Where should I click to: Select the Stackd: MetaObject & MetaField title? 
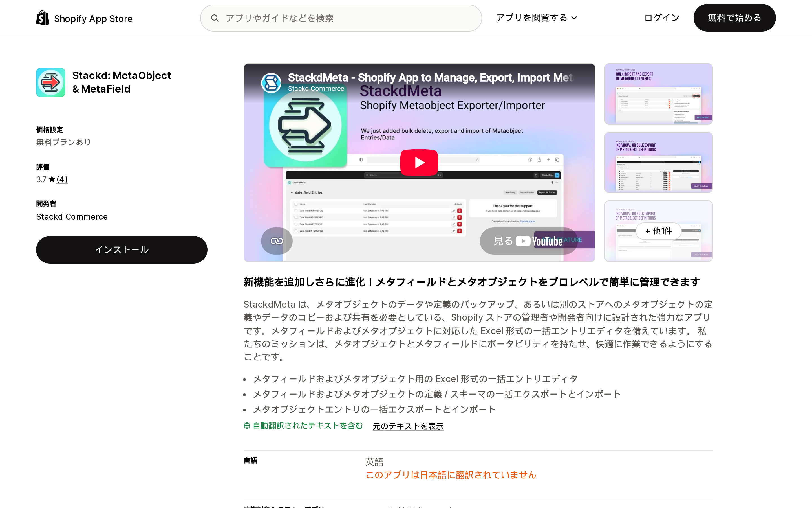pos(122,82)
